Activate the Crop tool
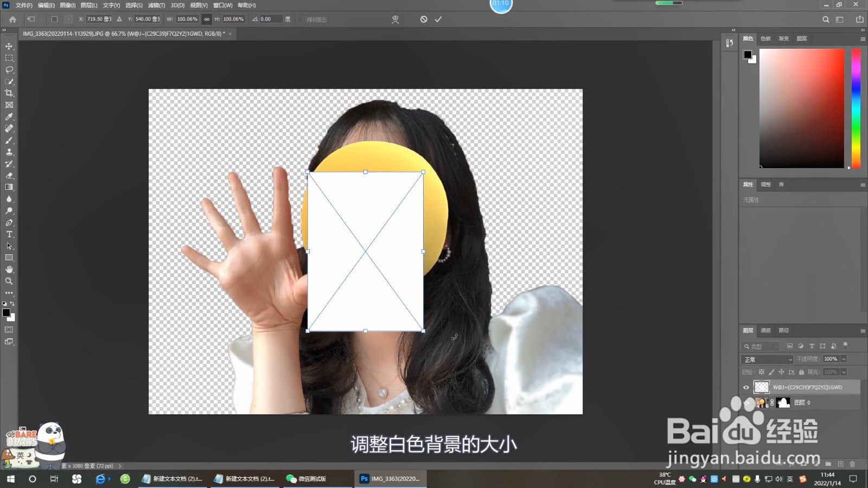868x488 pixels. click(x=9, y=93)
